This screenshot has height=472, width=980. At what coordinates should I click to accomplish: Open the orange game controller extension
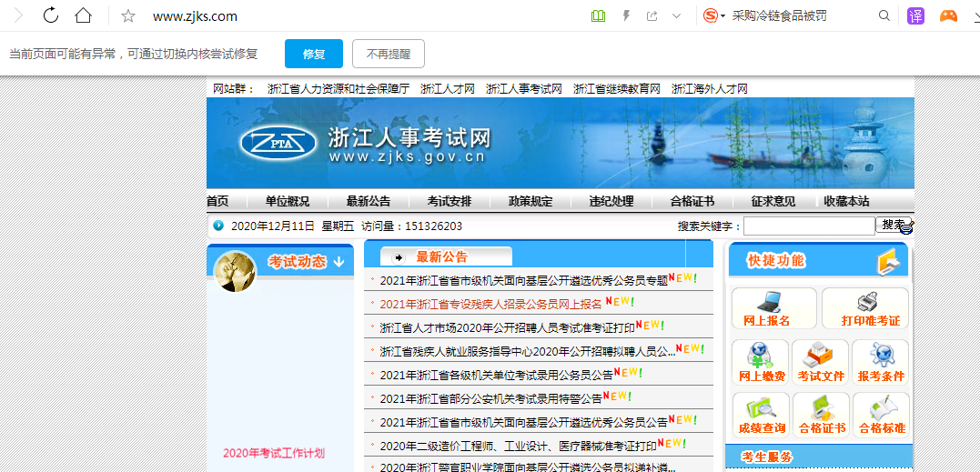(x=949, y=16)
